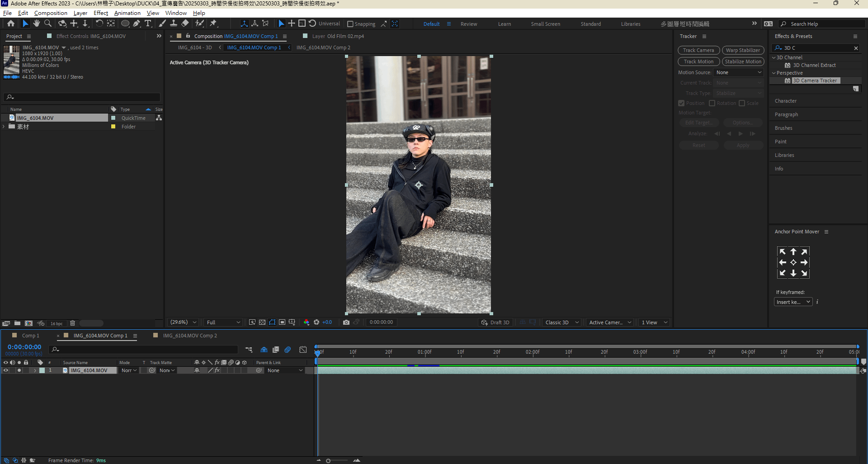Switch to IMG_6104.MOV Comp 2 timeline tab
Screen dimensions: 868x464
tap(189, 336)
